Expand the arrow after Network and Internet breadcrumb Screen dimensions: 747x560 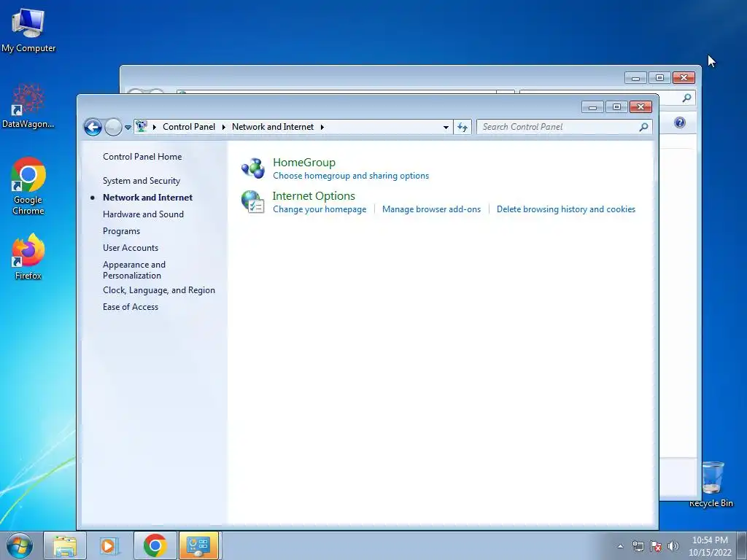click(x=322, y=127)
